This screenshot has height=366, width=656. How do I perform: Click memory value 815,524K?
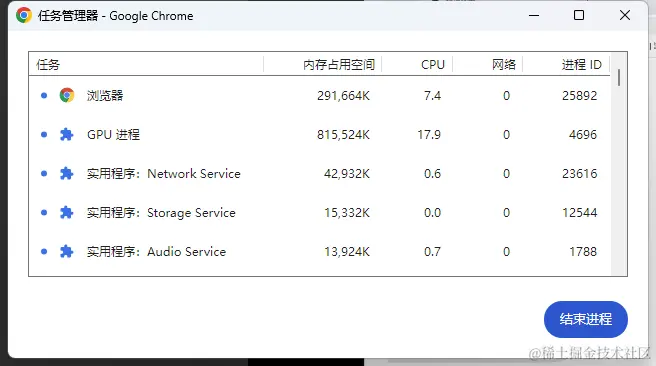[x=343, y=135]
